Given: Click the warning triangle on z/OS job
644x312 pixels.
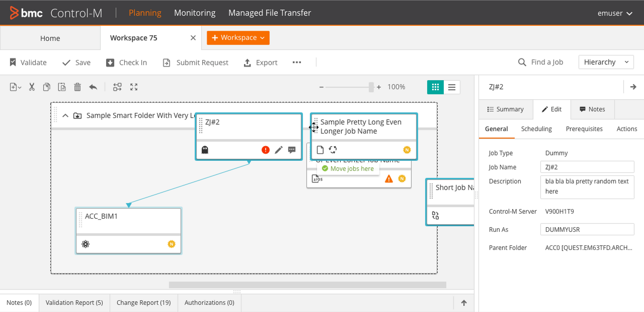Looking at the screenshot, I should 389,179.
